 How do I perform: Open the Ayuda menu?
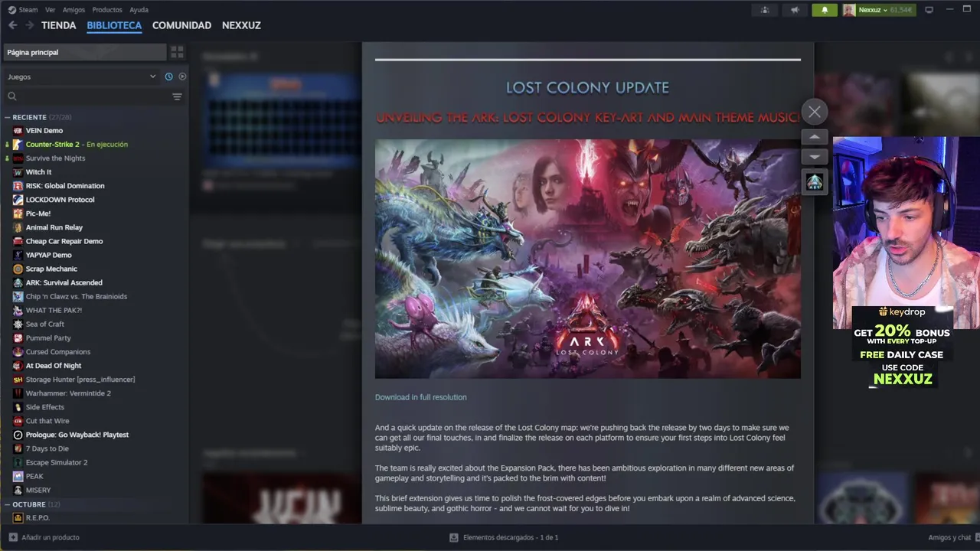click(x=139, y=10)
